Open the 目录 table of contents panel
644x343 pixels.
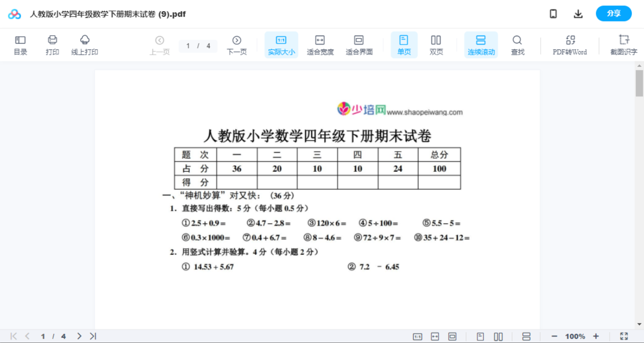click(x=20, y=45)
